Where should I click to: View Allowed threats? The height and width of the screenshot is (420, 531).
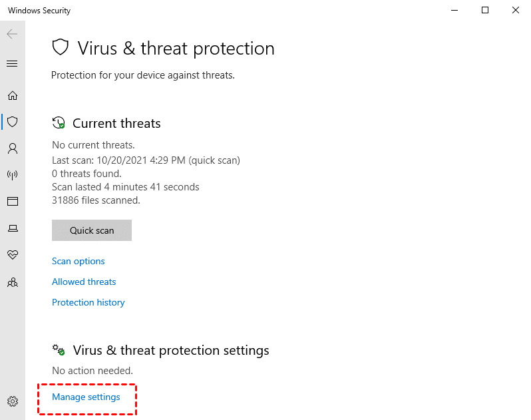click(x=84, y=282)
